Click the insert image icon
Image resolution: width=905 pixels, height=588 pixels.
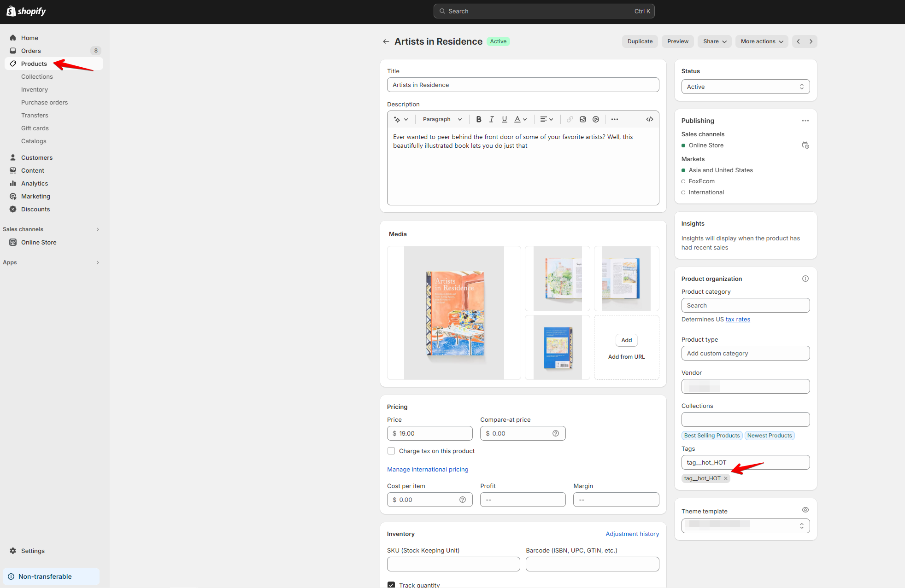pos(583,119)
